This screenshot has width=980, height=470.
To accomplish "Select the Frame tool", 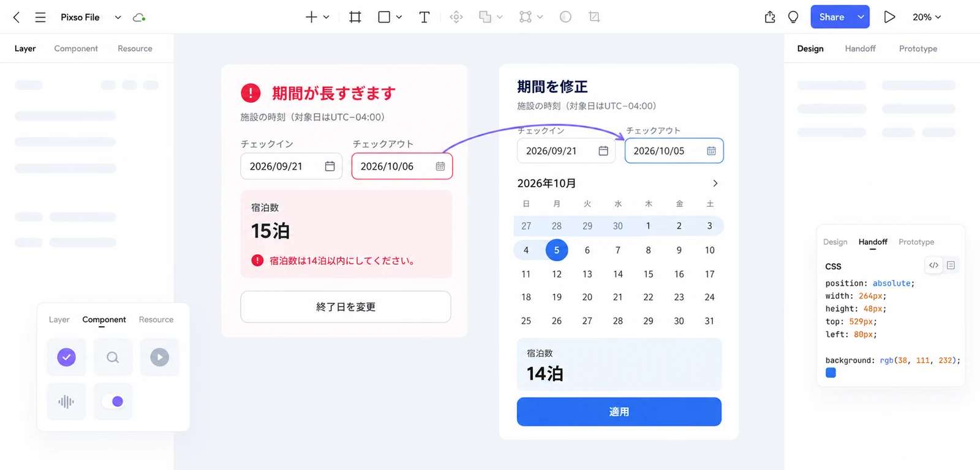I will point(355,17).
